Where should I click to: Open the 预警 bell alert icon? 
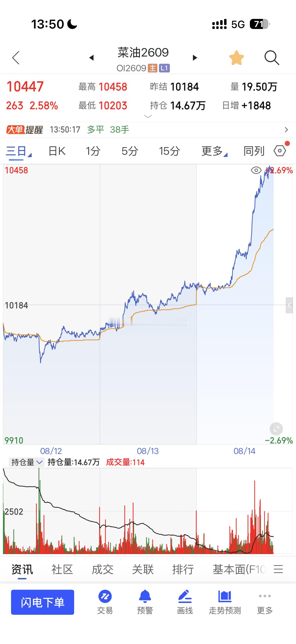145,596
